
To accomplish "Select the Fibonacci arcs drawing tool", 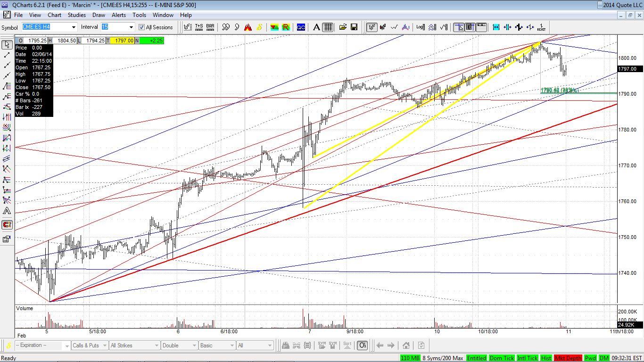I will (x=7, y=128).
